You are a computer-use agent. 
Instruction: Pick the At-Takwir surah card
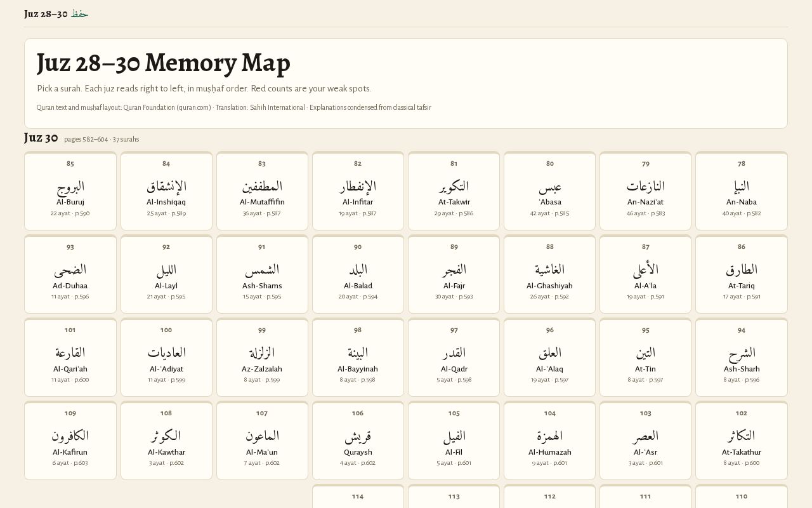(454, 190)
